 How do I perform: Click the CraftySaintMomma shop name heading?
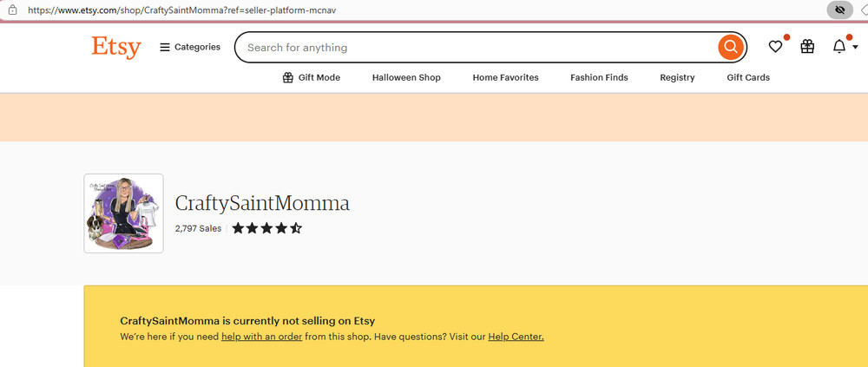262,203
